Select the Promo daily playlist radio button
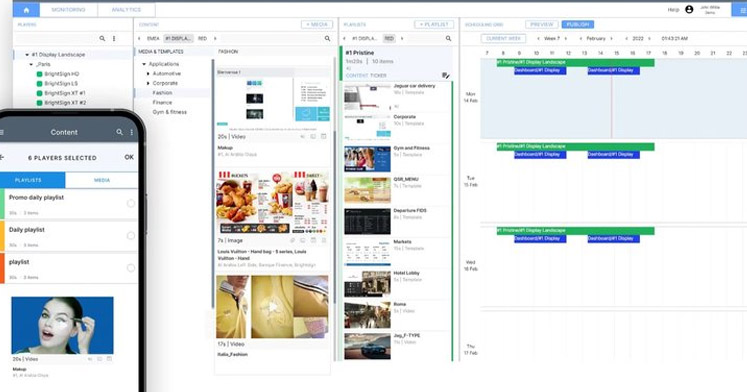Screen dimensions: 747x392 131,203
